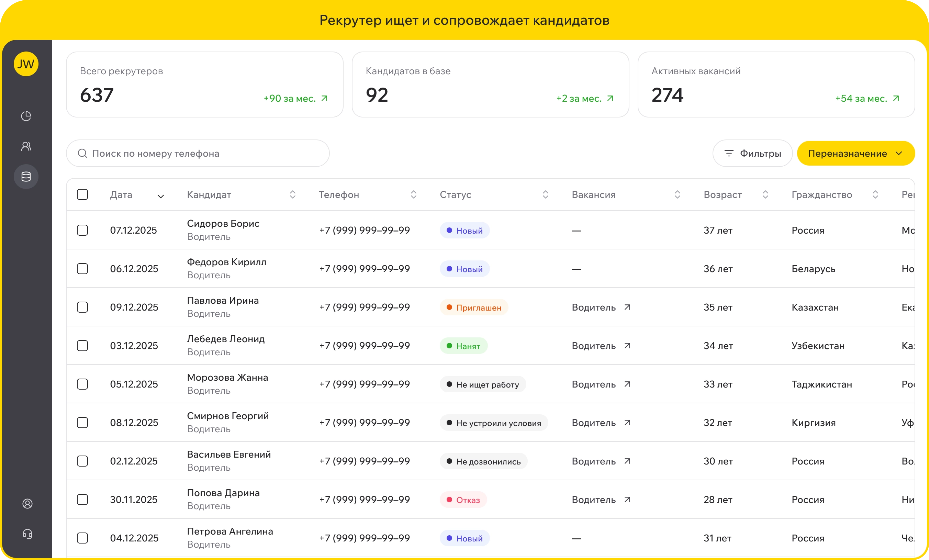Open vacancy arrow in Смирнов Георгий row
Image resolution: width=929 pixels, height=560 pixels.
627,422
